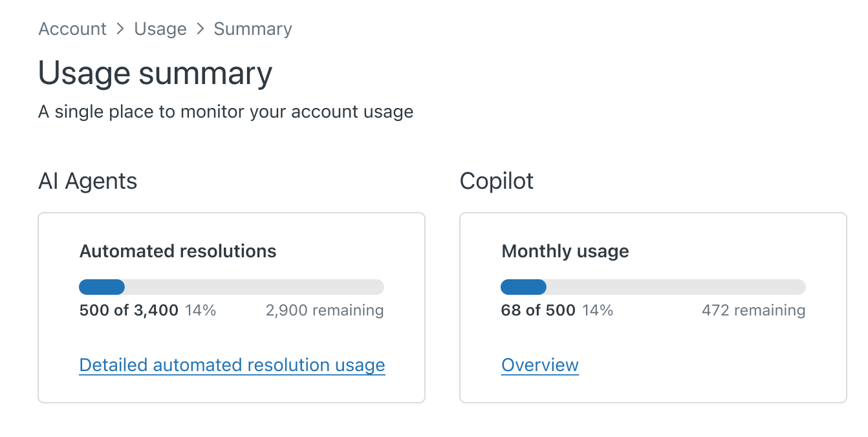Click the 68 of 500 usage count
868x437 pixels.
(x=538, y=311)
